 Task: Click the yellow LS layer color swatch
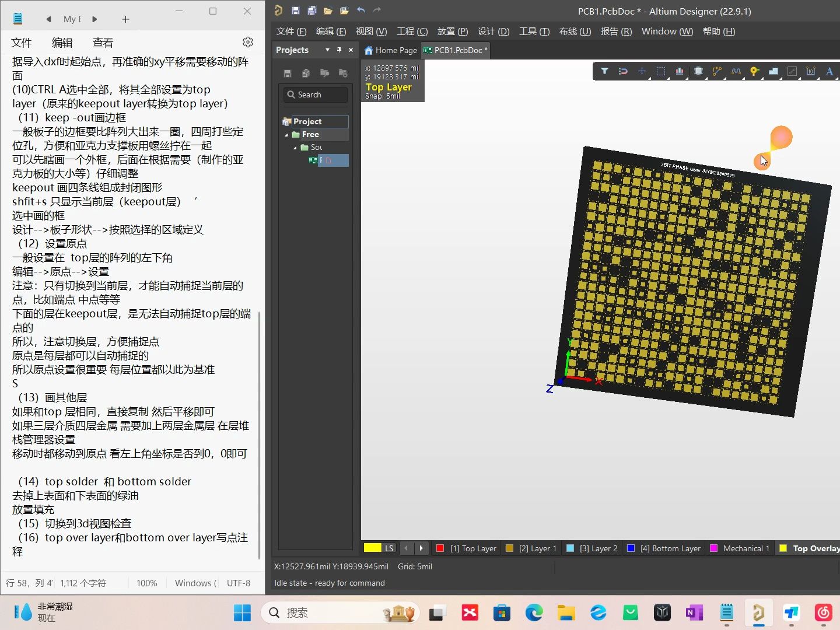[x=372, y=548]
